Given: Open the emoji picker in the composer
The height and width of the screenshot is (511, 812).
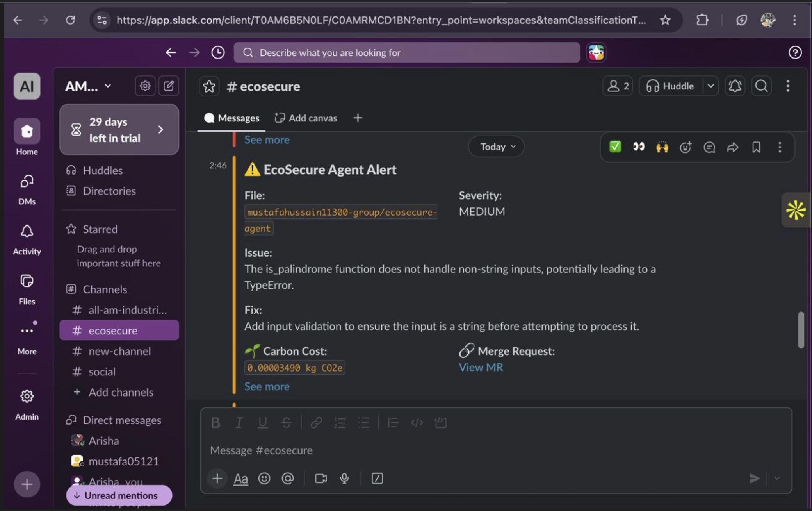Looking at the screenshot, I should coord(264,479).
